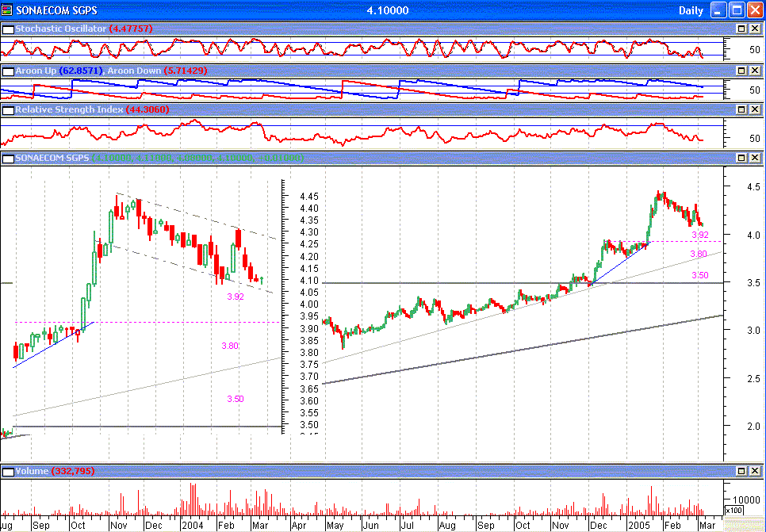This screenshot has height=532, width=766.
Task: Close the SONAECOM SGPS price panel
Action: coord(755,158)
